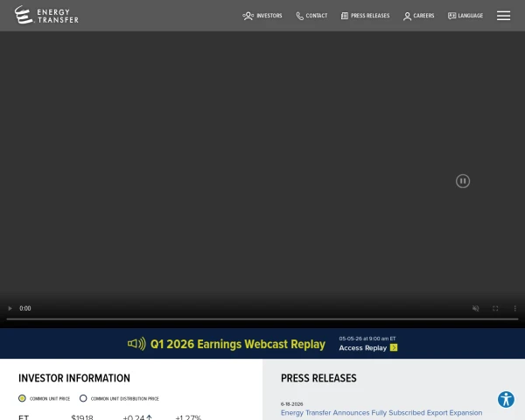Open Press Releases from top navigation
The height and width of the screenshot is (420, 525).
[x=365, y=16]
